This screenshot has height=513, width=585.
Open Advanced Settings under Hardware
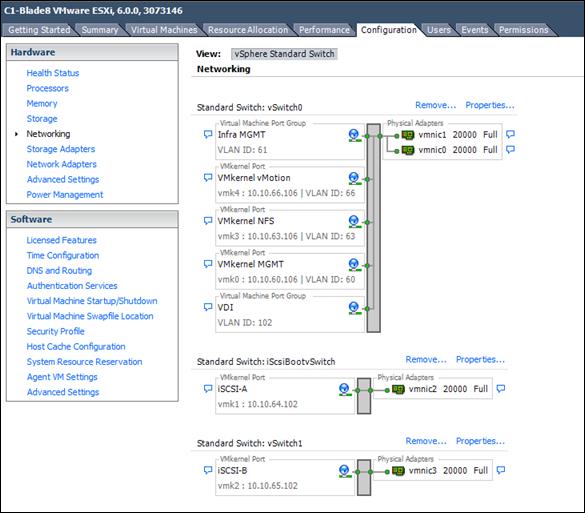point(63,179)
